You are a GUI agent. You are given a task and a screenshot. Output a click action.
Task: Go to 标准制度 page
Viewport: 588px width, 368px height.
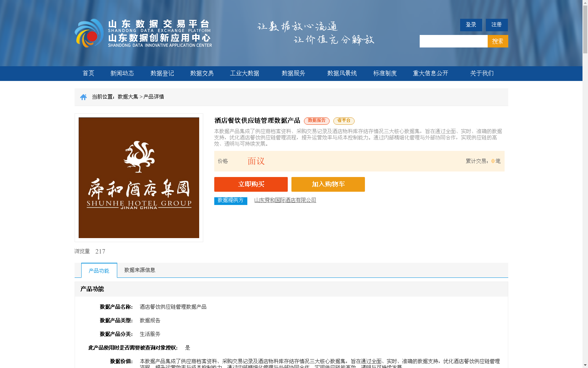(x=385, y=73)
